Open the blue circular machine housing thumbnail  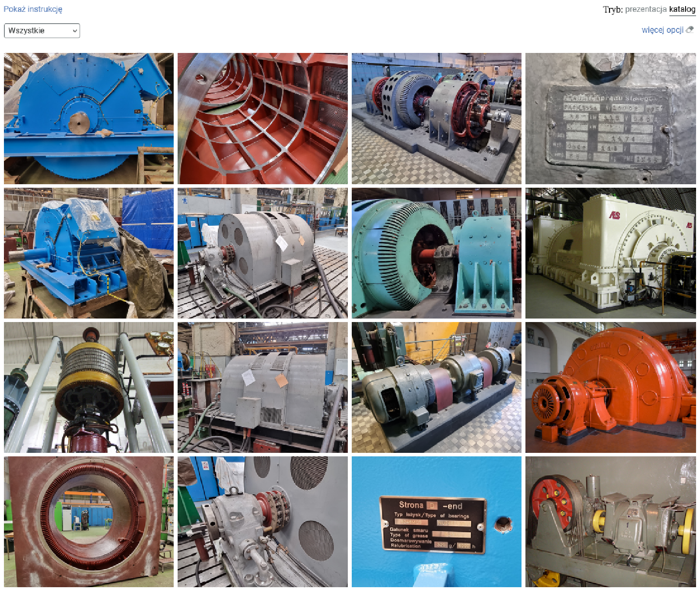click(89, 119)
